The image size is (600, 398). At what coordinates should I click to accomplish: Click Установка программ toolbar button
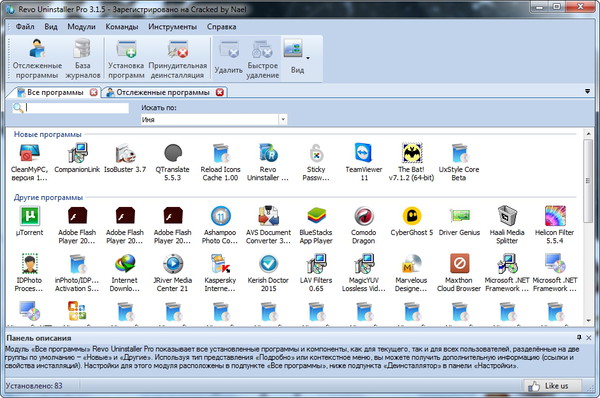click(126, 59)
